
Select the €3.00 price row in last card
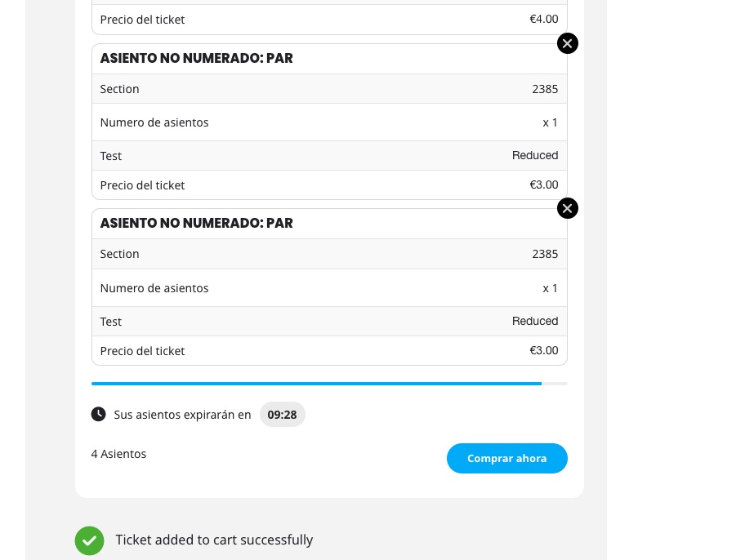pyautogui.click(x=329, y=350)
